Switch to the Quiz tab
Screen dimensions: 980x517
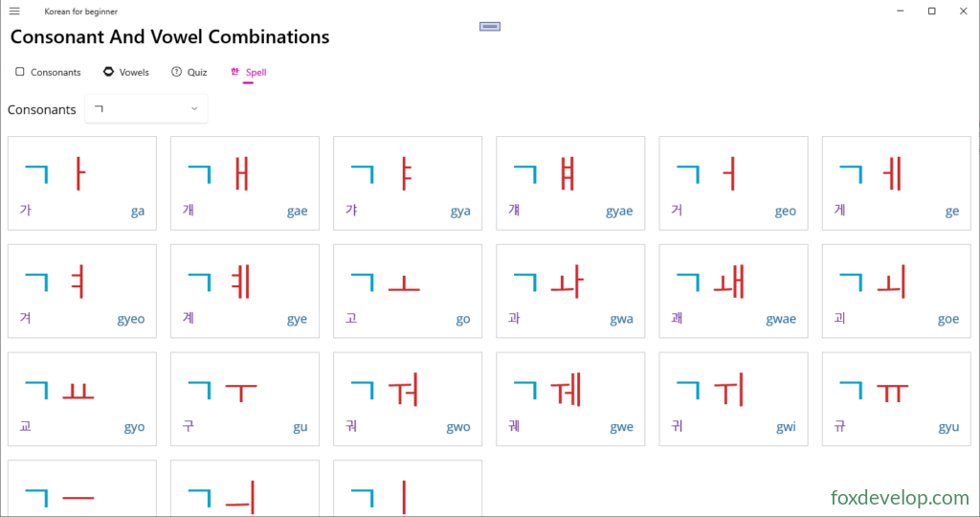coord(189,72)
